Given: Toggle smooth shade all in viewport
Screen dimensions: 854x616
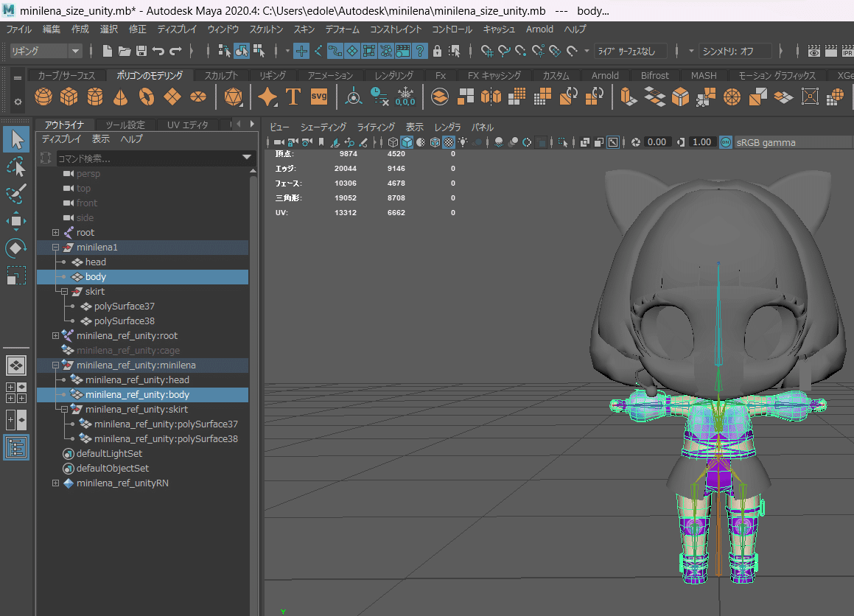Looking at the screenshot, I should tap(407, 142).
